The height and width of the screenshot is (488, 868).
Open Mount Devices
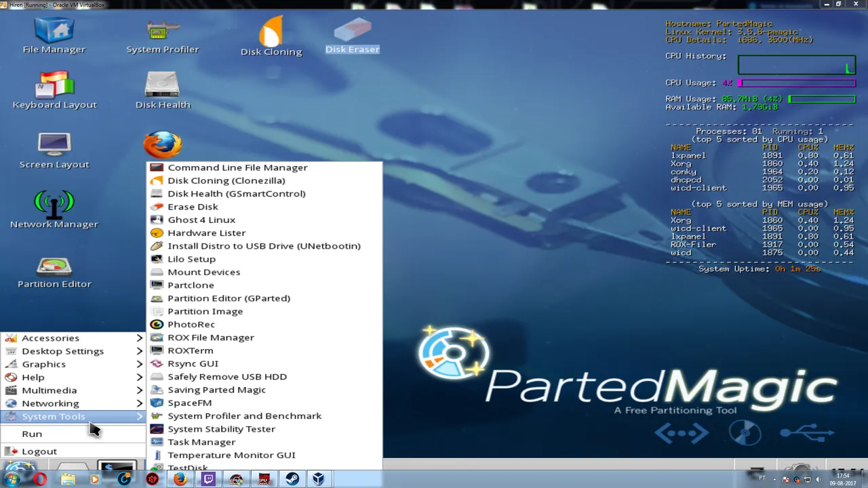point(264,272)
